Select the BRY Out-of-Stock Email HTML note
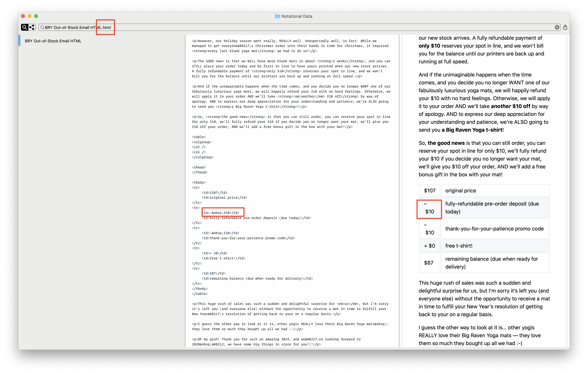588x374 pixels. [x=53, y=41]
